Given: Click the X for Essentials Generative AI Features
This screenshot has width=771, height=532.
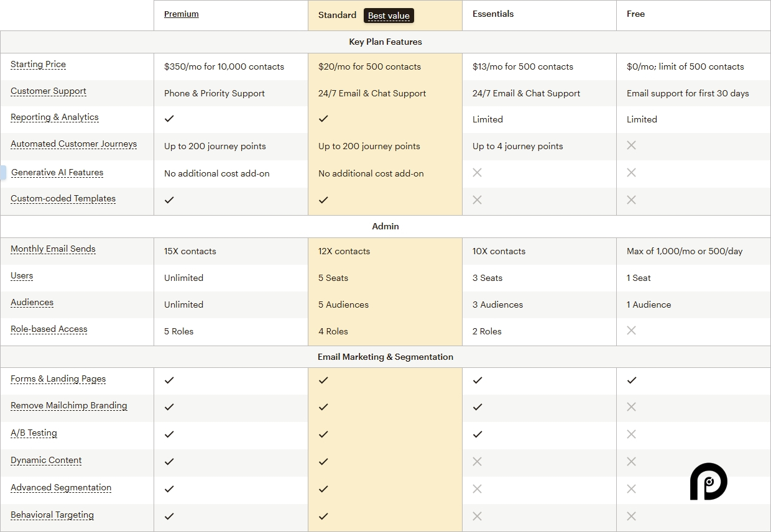Looking at the screenshot, I should tap(477, 173).
